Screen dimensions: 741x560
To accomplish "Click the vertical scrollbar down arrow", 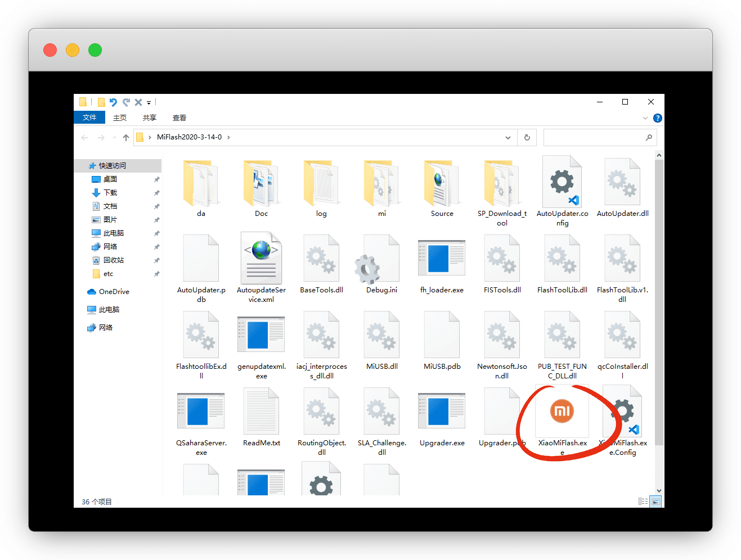I will tap(659, 491).
